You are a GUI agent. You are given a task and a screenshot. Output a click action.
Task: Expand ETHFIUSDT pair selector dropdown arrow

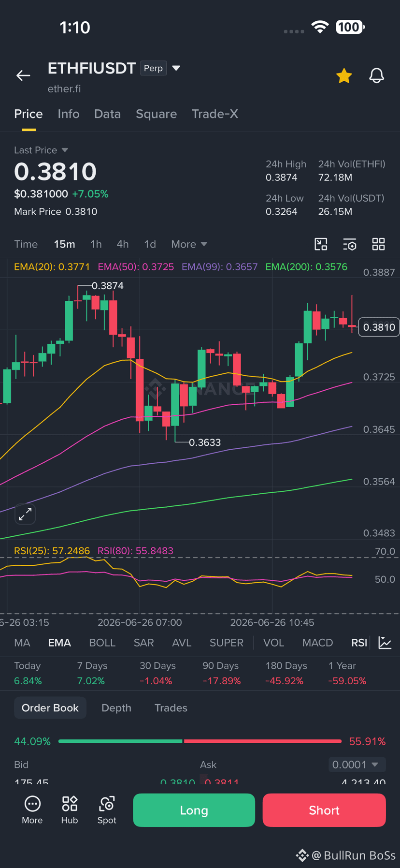click(x=176, y=68)
